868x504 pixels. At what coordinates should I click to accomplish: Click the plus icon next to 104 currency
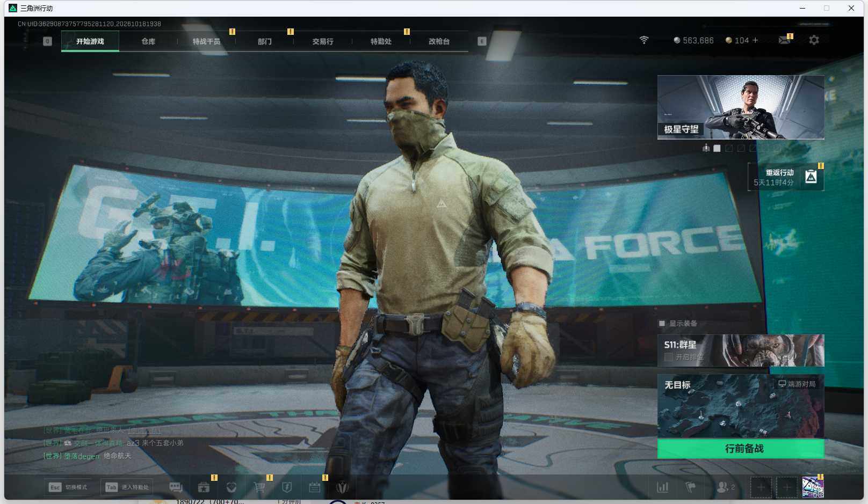point(755,40)
